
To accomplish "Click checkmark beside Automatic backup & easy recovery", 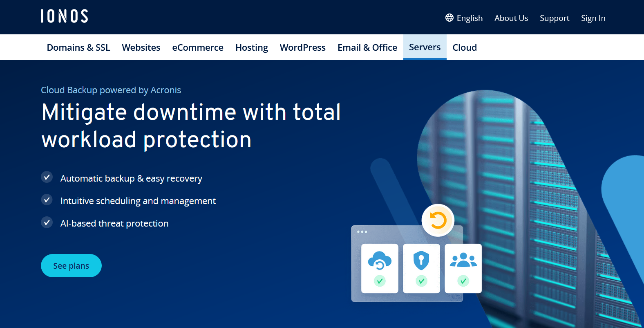I will pyautogui.click(x=47, y=177).
